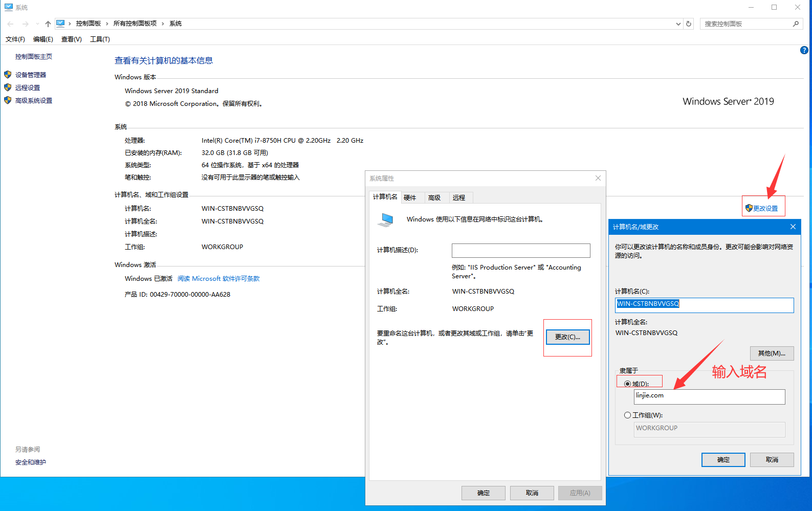This screenshot has width=812, height=511.
Task: Click the 更改(C)... button
Action: (567, 337)
